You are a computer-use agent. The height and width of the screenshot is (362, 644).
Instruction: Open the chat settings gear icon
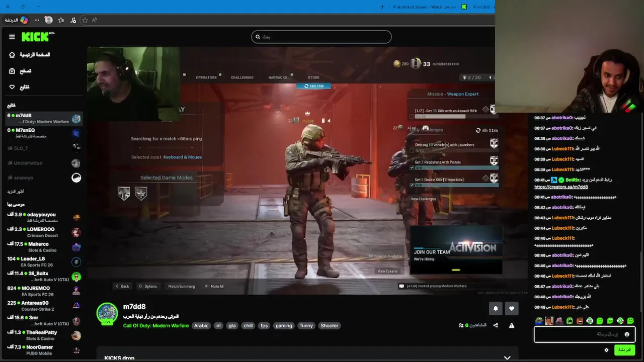coord(606,350)
